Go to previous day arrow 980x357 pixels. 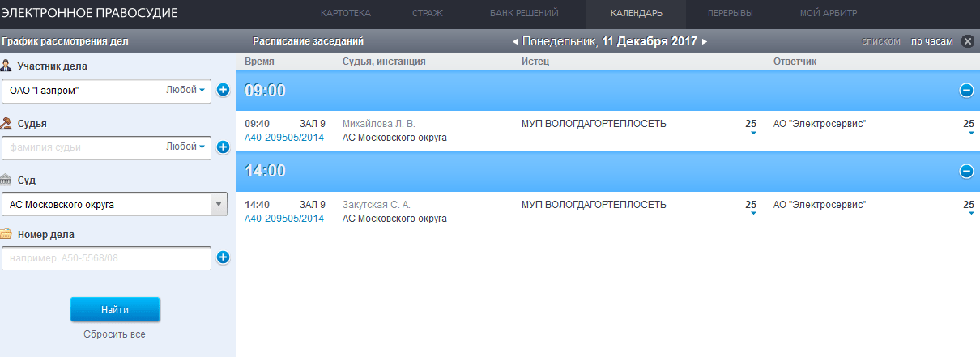[515, 41]
